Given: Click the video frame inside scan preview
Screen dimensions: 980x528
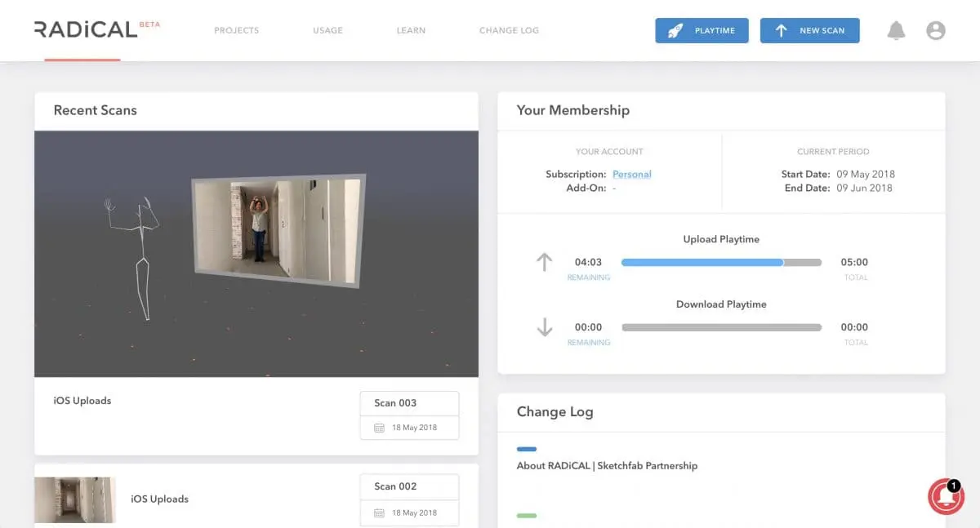Looking at the screenshot, I should pos(278,230).
